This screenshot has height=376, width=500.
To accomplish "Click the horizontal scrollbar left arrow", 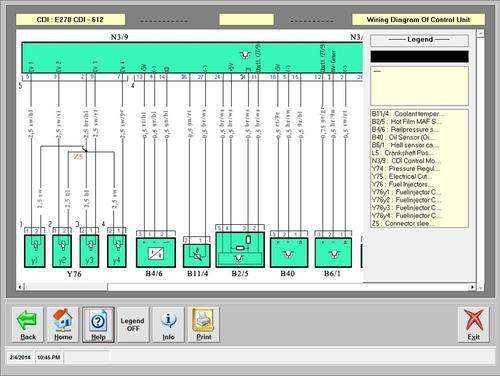I will pyautogui.click(x=20, y=287).
